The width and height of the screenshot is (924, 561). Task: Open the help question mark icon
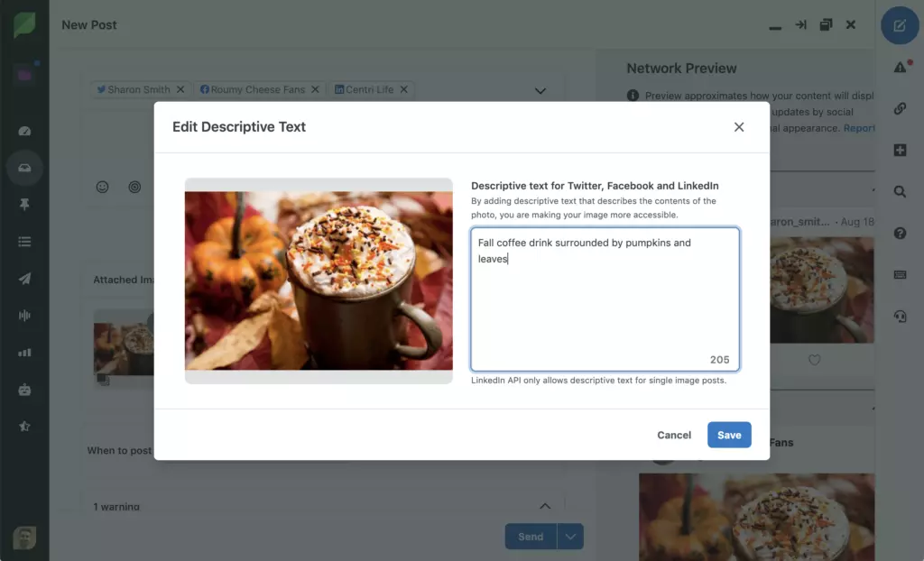(x=900, y=234)
